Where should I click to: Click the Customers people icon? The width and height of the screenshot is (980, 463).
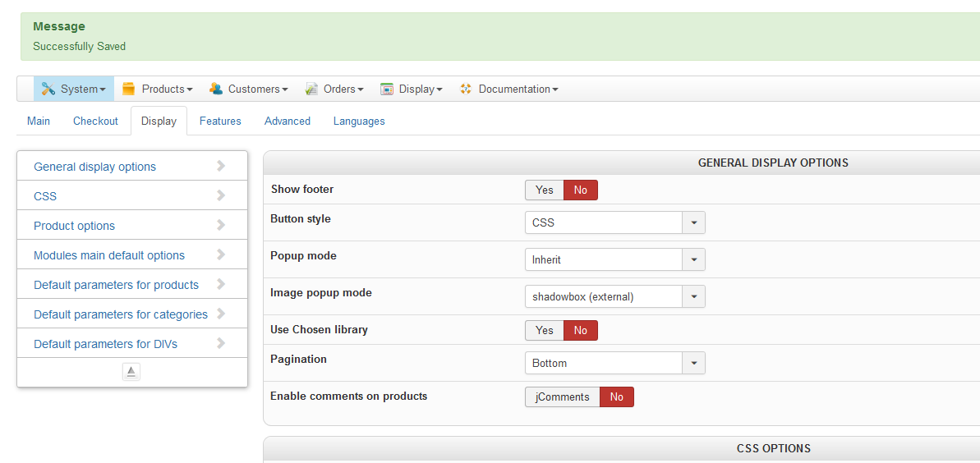coord(216,89)
